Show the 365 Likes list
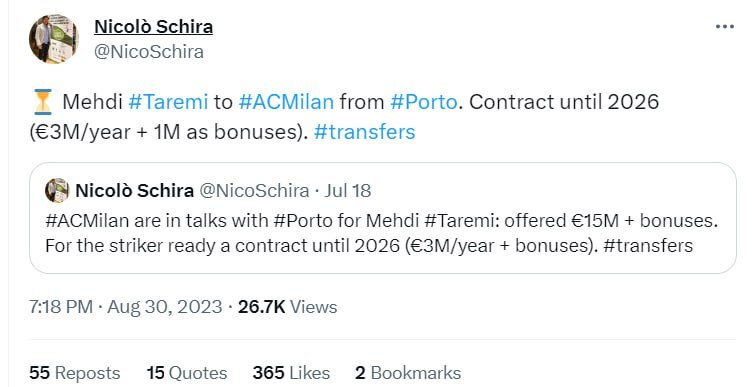This screenshot has width=756, height=387. (291, 373)
